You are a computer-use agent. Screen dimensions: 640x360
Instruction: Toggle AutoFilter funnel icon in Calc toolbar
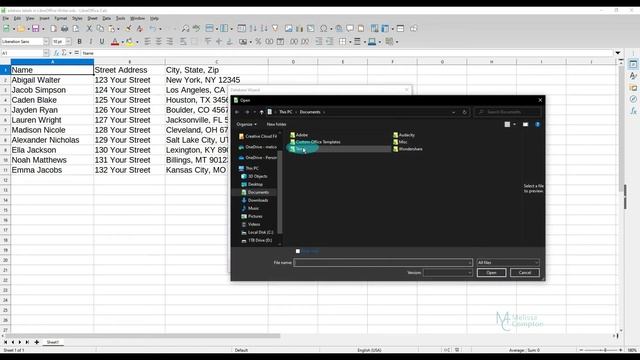(275, 29)
